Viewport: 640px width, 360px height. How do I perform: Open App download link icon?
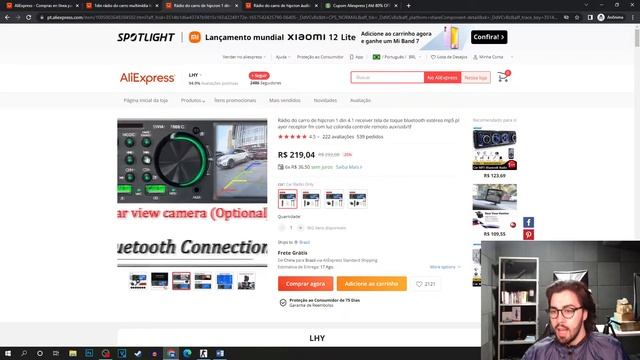pos(356,57)
